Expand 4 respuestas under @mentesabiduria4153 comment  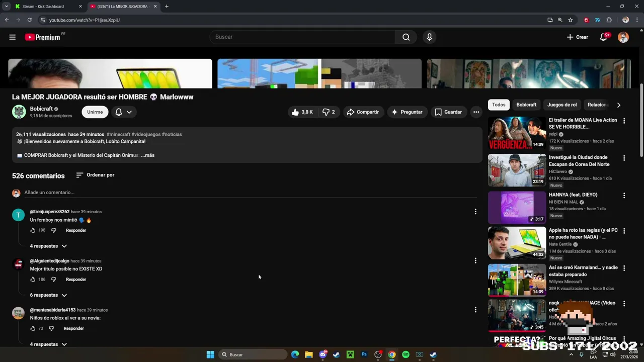[48, 344]
